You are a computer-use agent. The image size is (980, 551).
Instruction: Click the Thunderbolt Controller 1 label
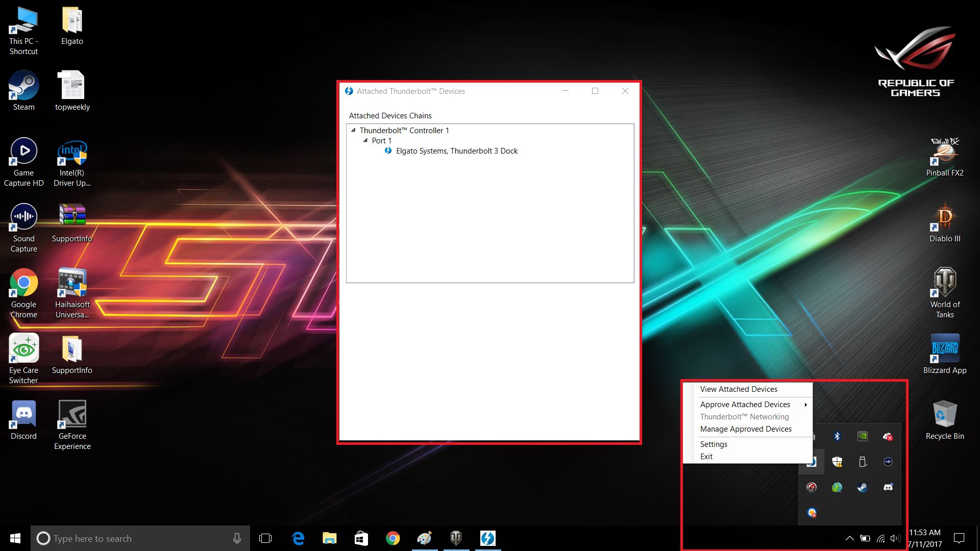tap(404, 131)
